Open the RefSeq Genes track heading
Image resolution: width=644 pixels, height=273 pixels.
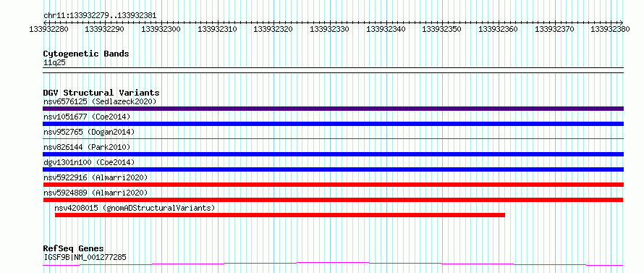[74, 249]
